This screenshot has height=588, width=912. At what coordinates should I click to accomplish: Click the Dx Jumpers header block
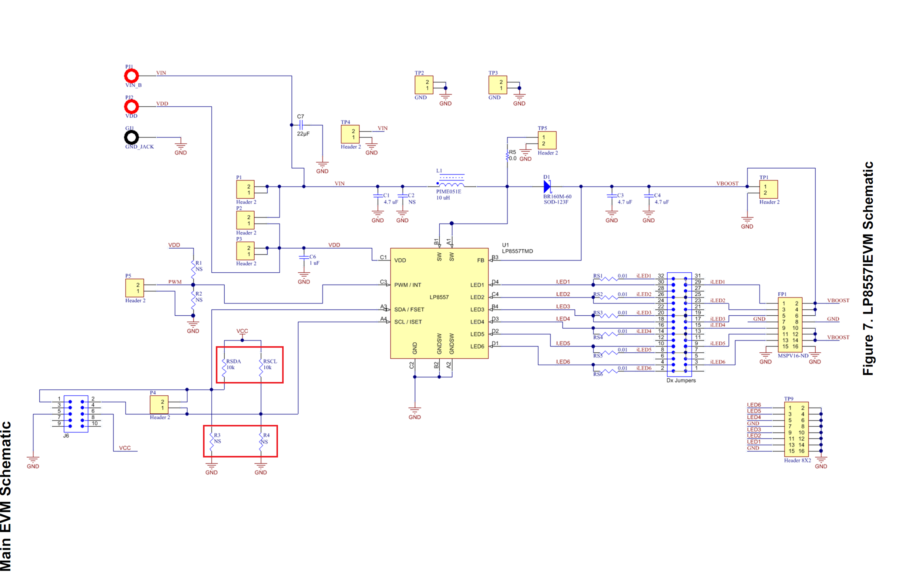click(679, 325)
